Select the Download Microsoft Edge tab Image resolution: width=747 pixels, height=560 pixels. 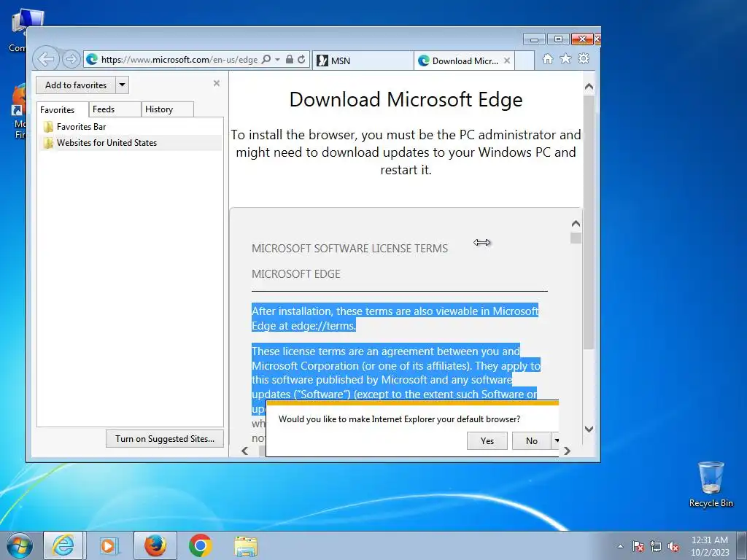[x=464, y=61]
